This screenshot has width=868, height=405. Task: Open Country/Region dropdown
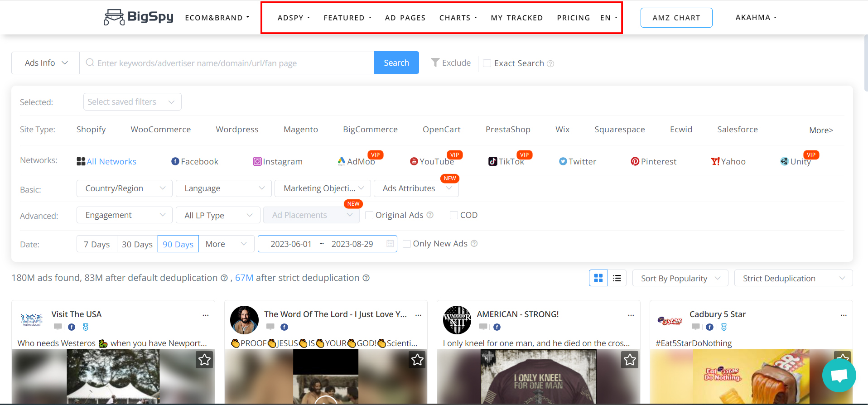(x=125, y=188)
